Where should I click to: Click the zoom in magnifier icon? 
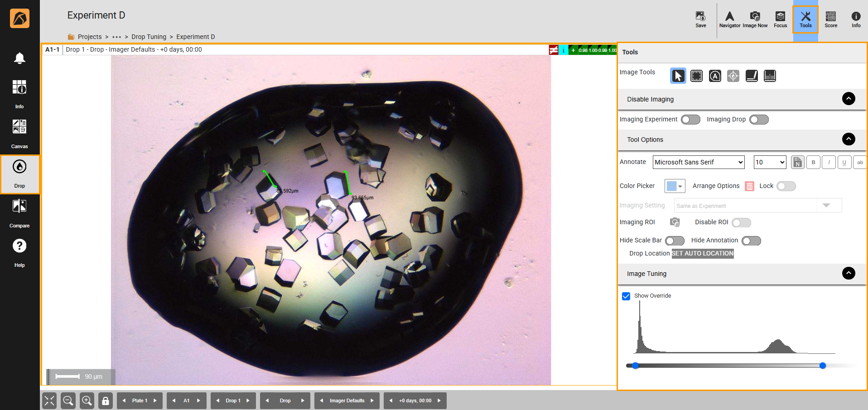pyautogui.click(x=87, y=400)
